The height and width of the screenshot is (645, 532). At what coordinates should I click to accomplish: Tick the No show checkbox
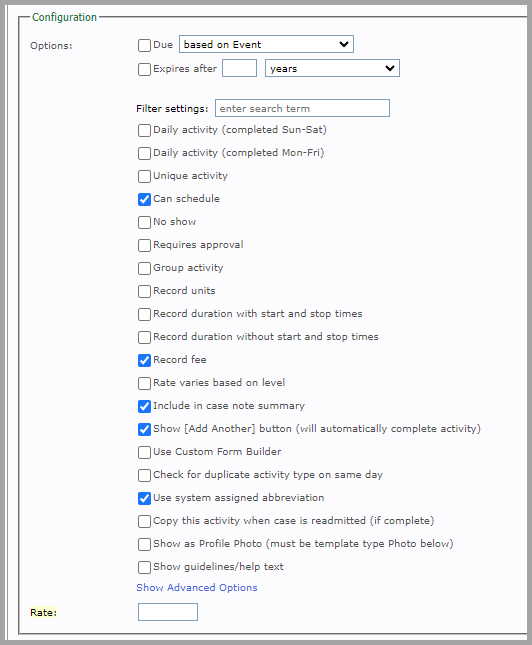(x=144, y=223)
